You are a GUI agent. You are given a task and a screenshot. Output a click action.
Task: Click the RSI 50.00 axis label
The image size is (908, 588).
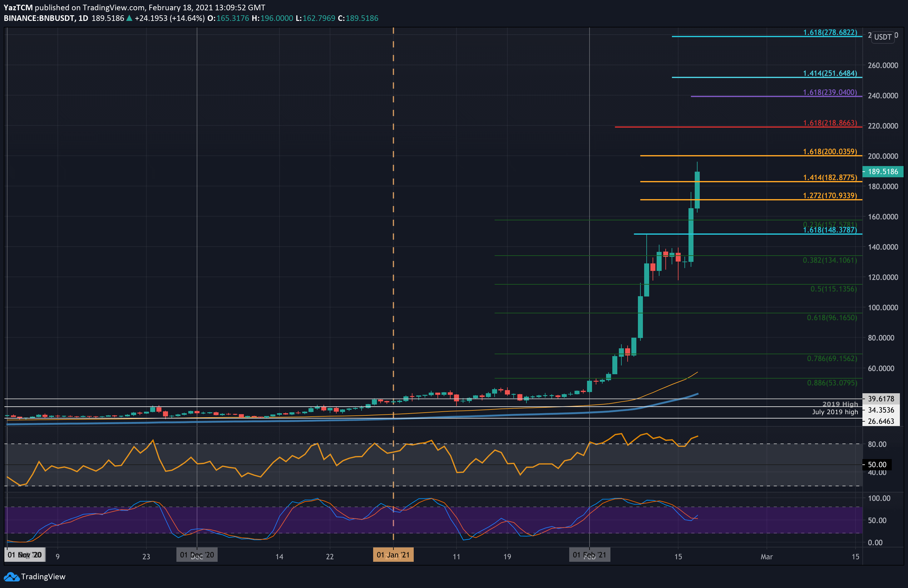(x=877, y=464)
